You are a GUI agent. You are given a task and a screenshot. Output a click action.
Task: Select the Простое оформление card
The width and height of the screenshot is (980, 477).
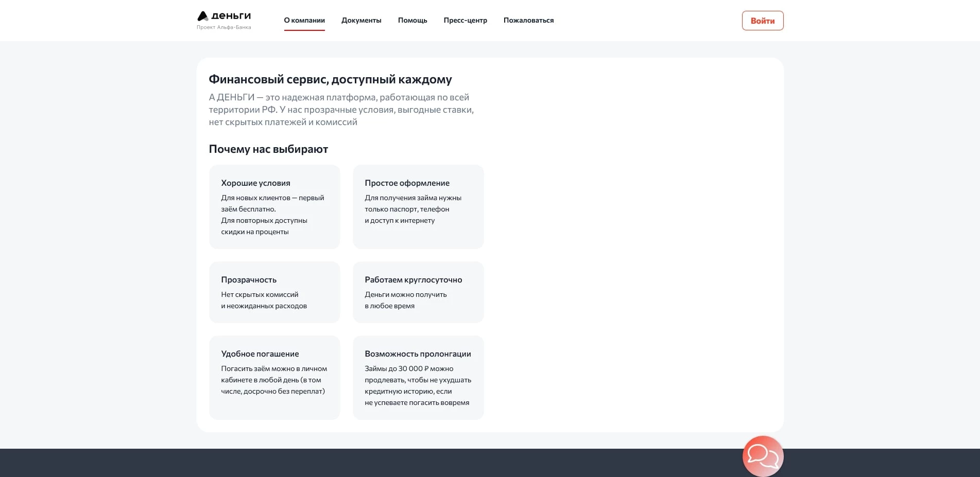pyautogui.click(x=418, y=206)
